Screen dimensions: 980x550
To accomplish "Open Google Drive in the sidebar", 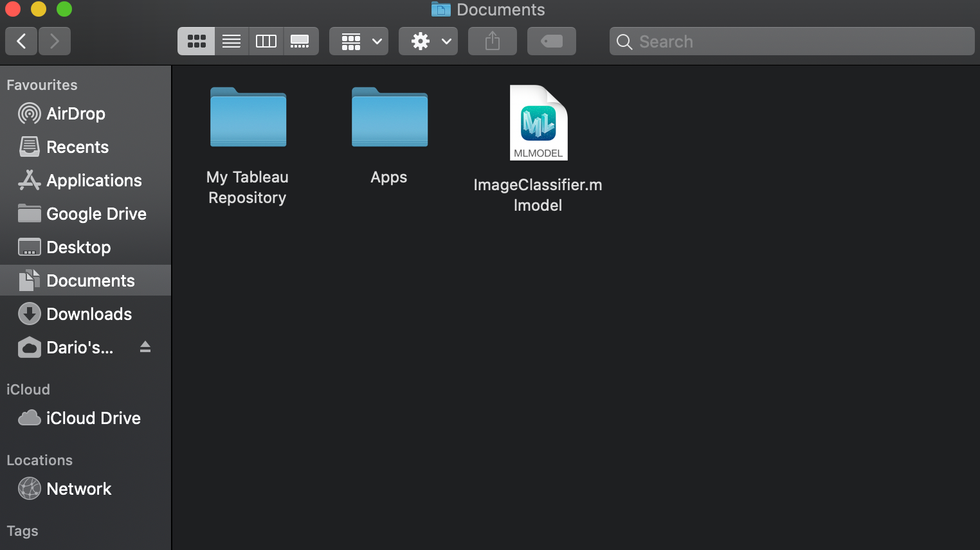I will pos(86,214).
